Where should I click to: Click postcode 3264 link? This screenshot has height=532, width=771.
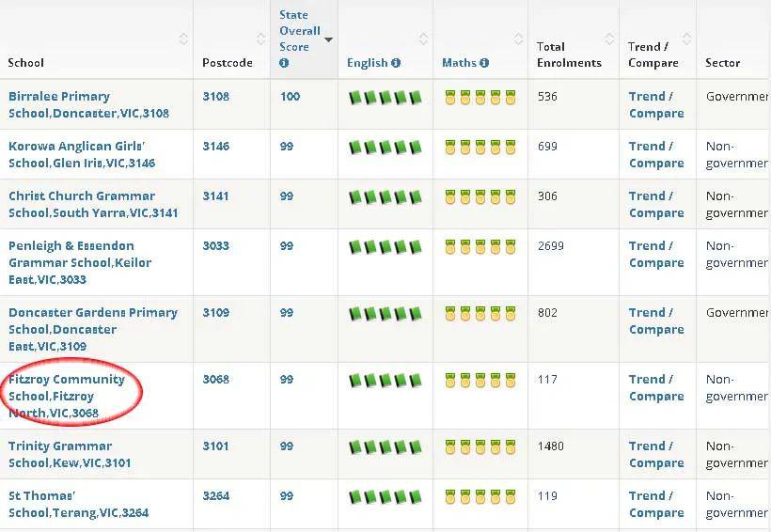(x=216, y=495)
